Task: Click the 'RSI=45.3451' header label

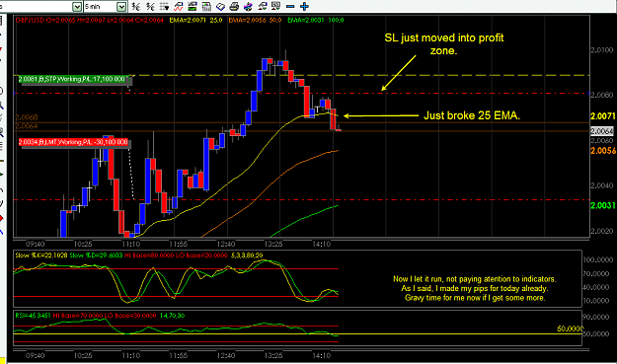Action: [x=33, y=316]
